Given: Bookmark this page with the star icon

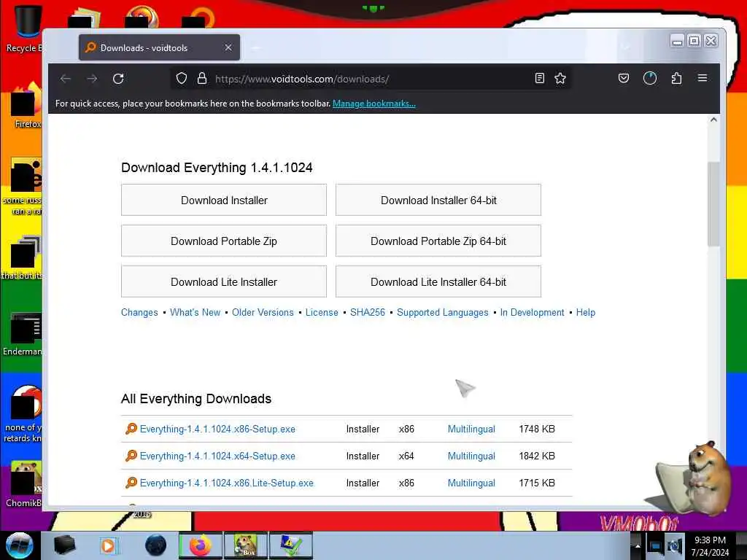Looking at the screenshot, I should 560,79.
